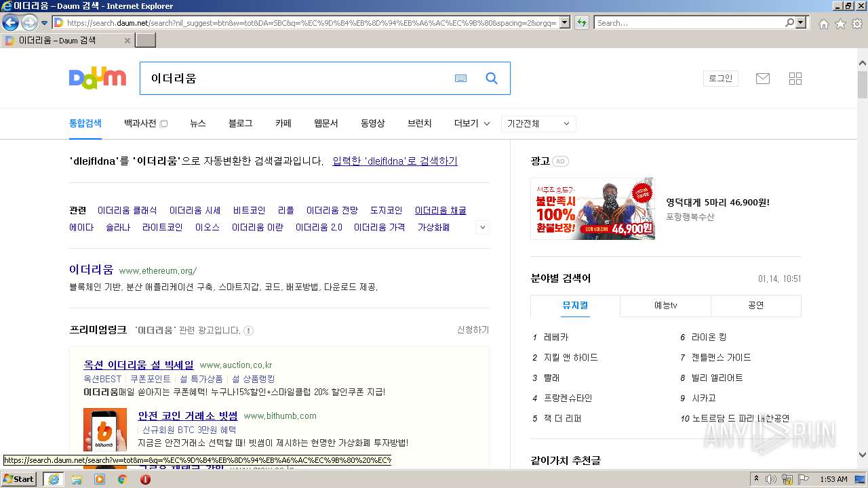Open the 기간전체 period dropdown
Screen dimensions: 868x488
click(x=539, y=124)
